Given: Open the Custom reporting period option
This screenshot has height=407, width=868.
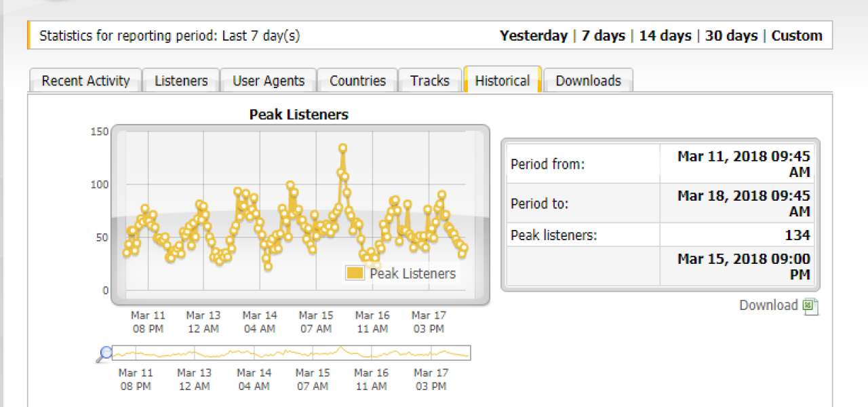Looking at the screenshot, I should tap(797, 36).
